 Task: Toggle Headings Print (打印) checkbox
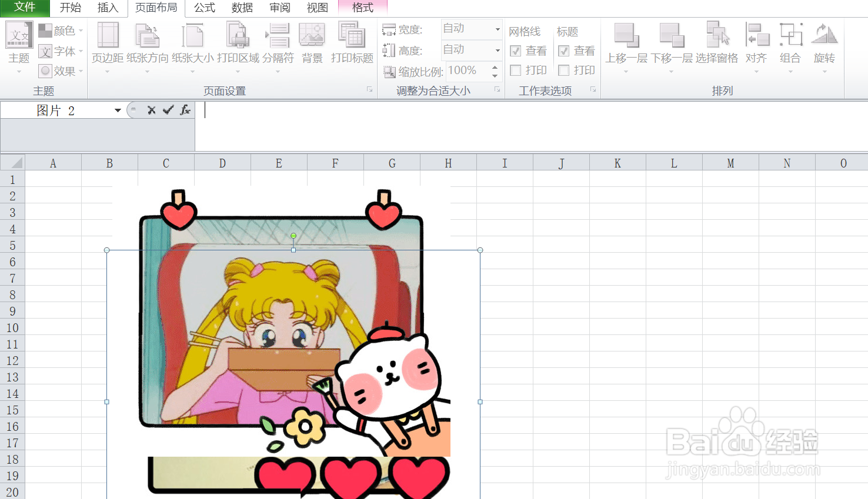(563, 71)
